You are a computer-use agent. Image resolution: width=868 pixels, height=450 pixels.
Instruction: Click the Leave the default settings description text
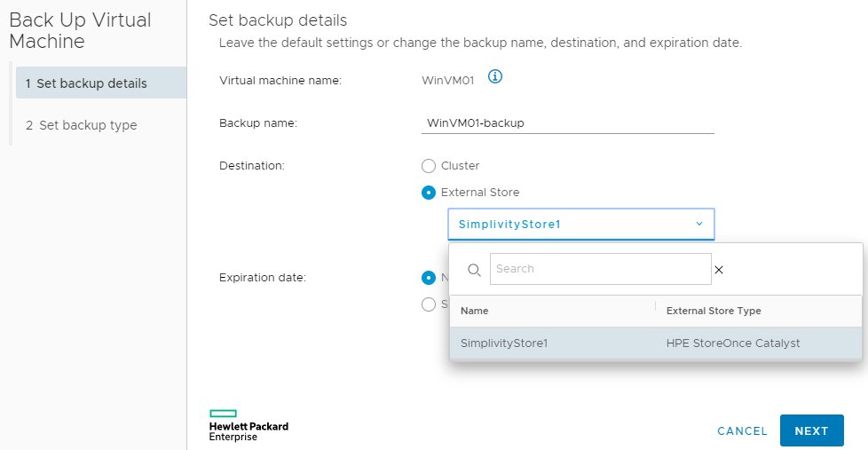click(x=480, y=43)
